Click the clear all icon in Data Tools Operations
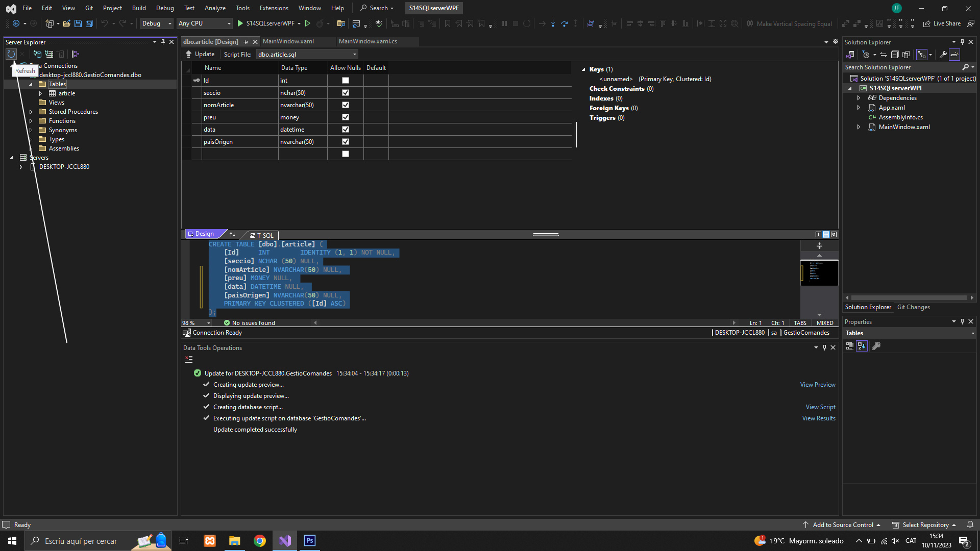 point(189,360)
